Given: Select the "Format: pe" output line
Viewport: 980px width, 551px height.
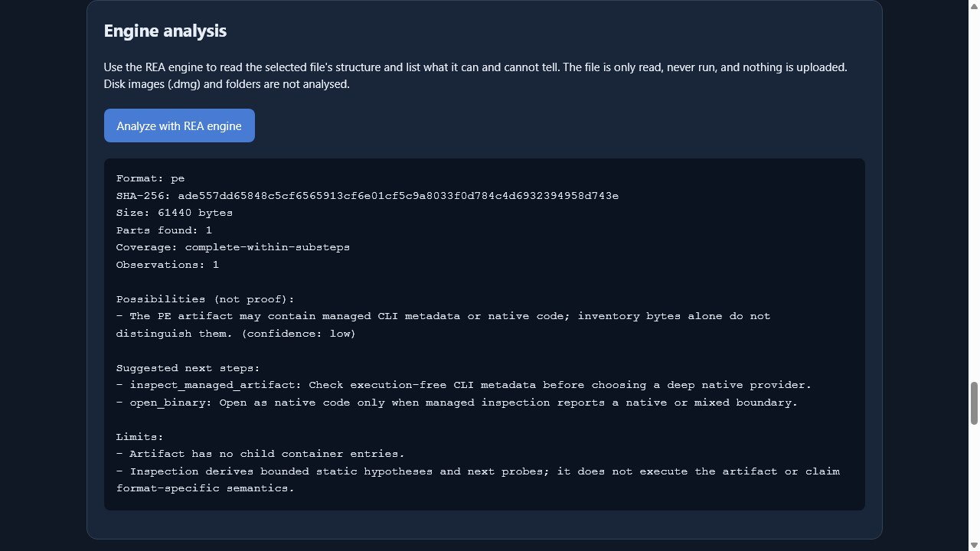Looking at the screenshot, I should pyautogui.click(x=151, y=178).
